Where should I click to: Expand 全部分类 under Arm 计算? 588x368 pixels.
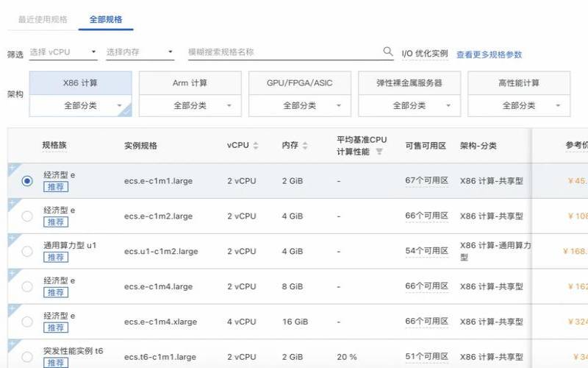[190, 106]
